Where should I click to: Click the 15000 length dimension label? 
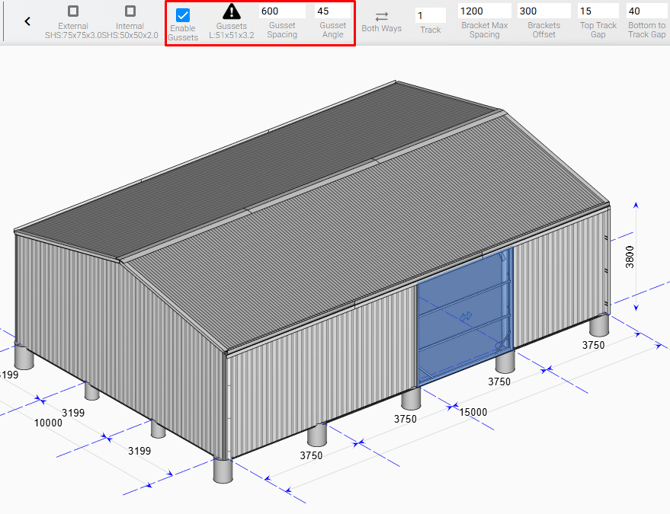(474, 411)
